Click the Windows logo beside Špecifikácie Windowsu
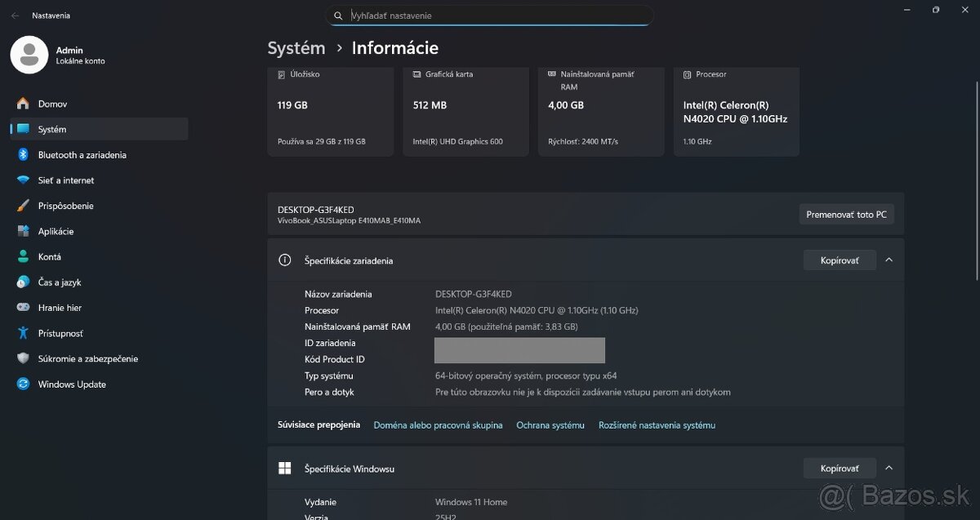Screen dimensions: 980x520 [x=285, y=469]
